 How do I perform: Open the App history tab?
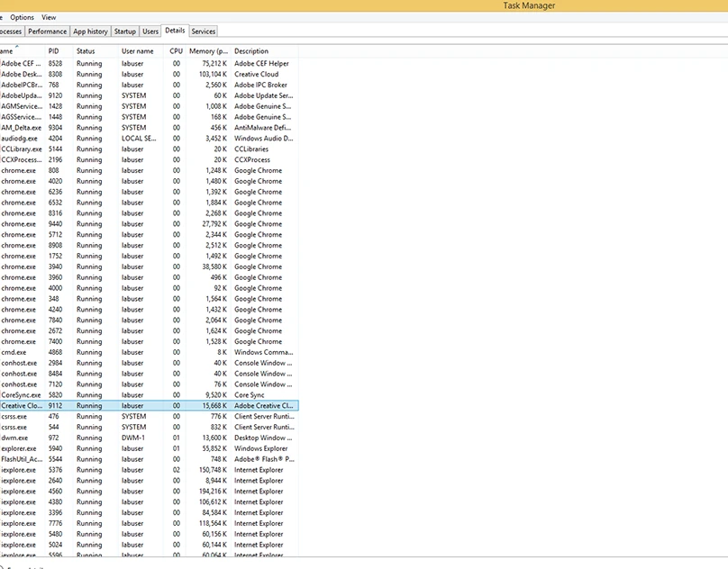coord(90,32)
